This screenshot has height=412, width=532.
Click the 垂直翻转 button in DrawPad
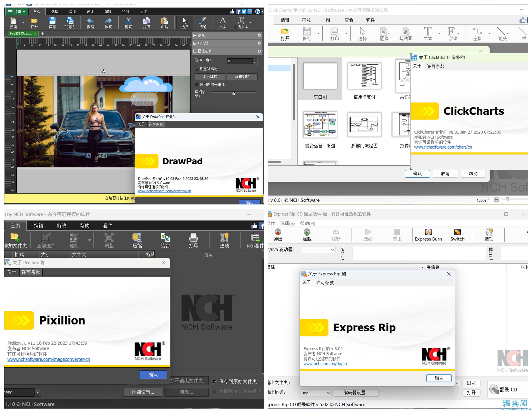242,77
